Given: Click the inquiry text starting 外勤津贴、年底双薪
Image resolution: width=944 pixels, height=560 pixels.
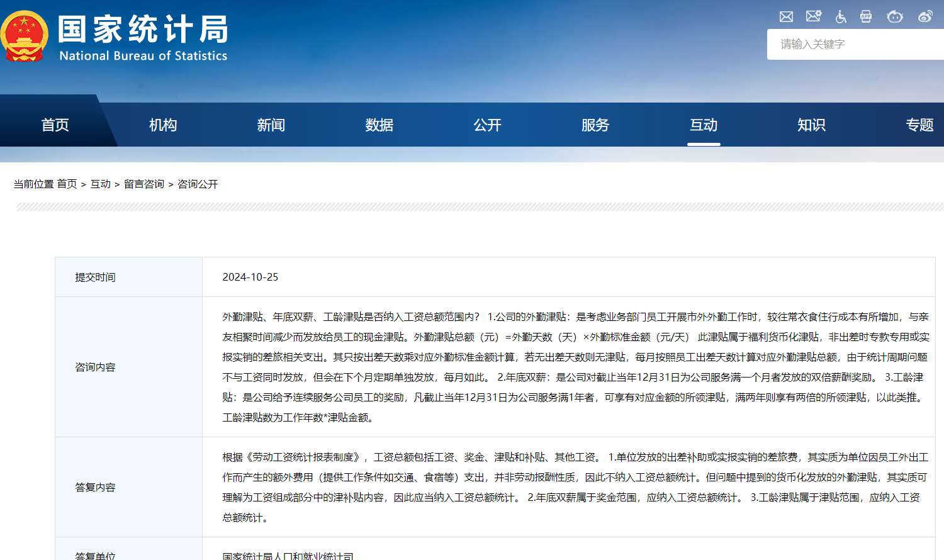Looking at the screenshot, I should (x=576, y=367).
